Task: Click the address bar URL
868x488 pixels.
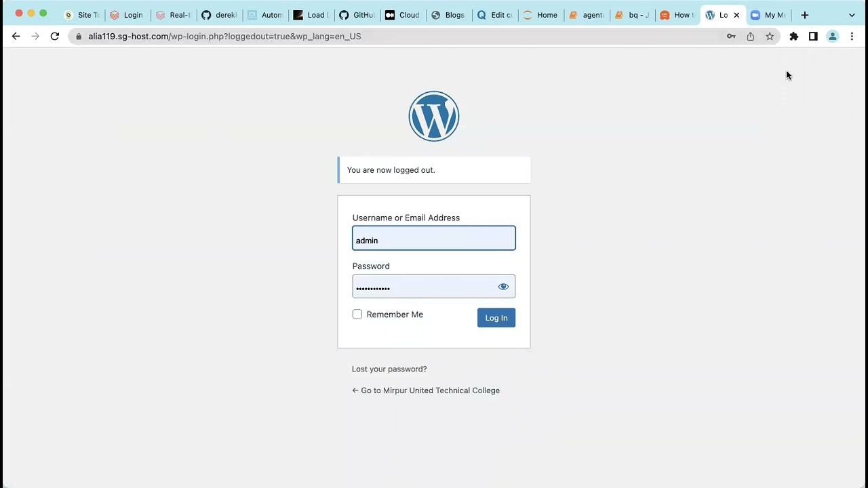Action: (224, 37)
